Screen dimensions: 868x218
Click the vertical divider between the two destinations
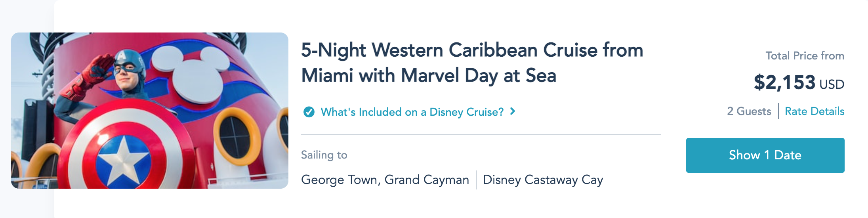click(476, 180)
